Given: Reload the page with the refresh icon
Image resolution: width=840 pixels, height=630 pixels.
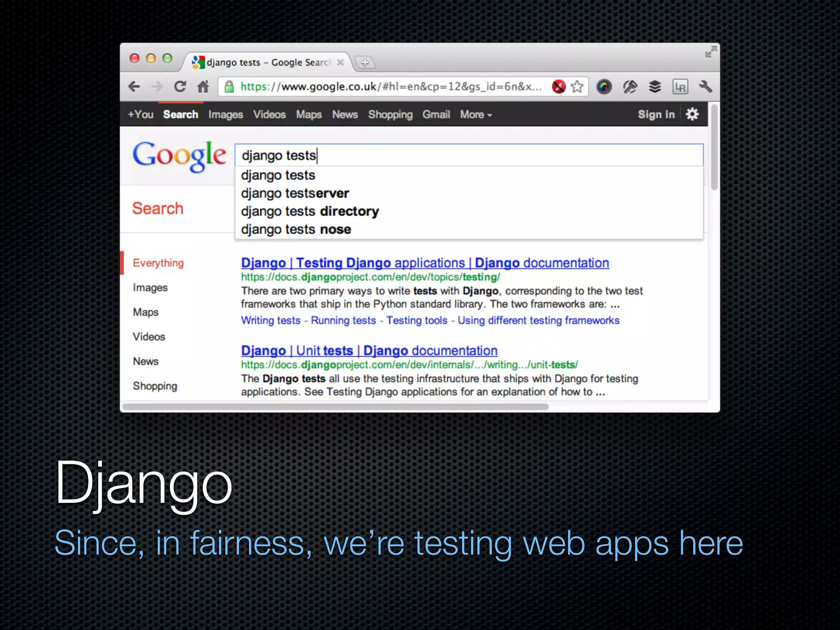Looking at the screenshot, I should pos(180,87).
